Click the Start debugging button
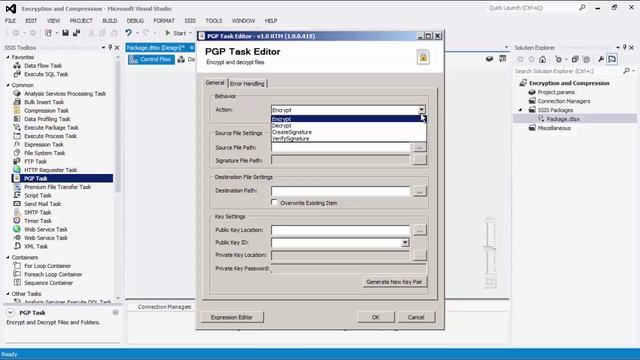The image size is (640, 360). click(176, 33)
